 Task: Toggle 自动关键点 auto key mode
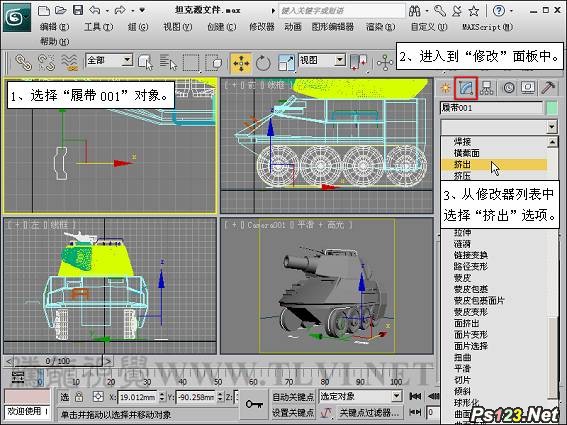293,397
